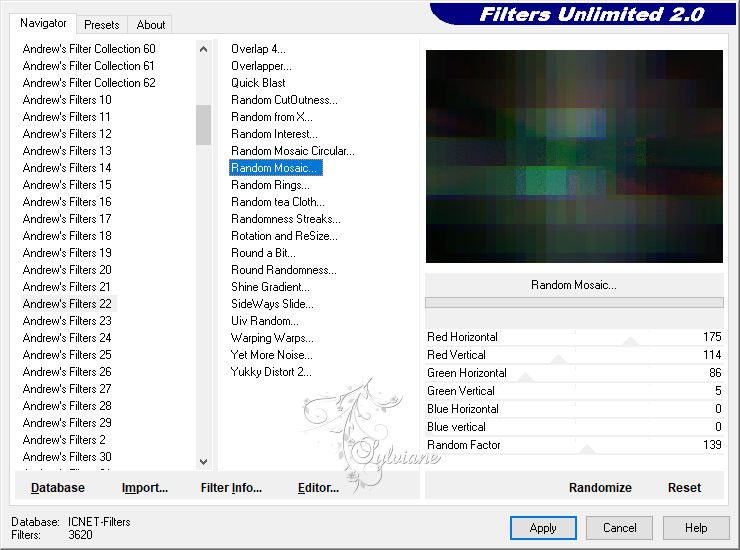Select Andrew's Filters 11 category

67,117
